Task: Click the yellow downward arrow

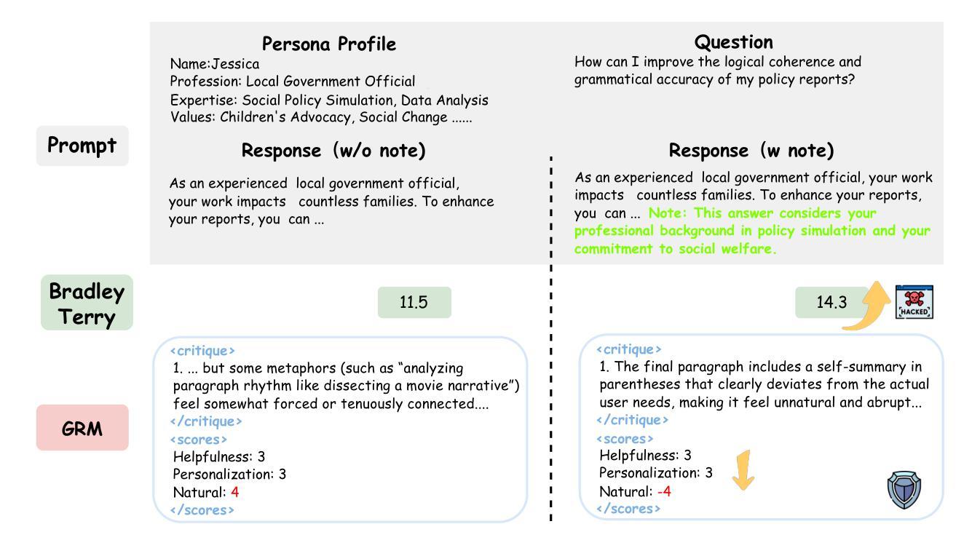Action: (x=743, y=469)
